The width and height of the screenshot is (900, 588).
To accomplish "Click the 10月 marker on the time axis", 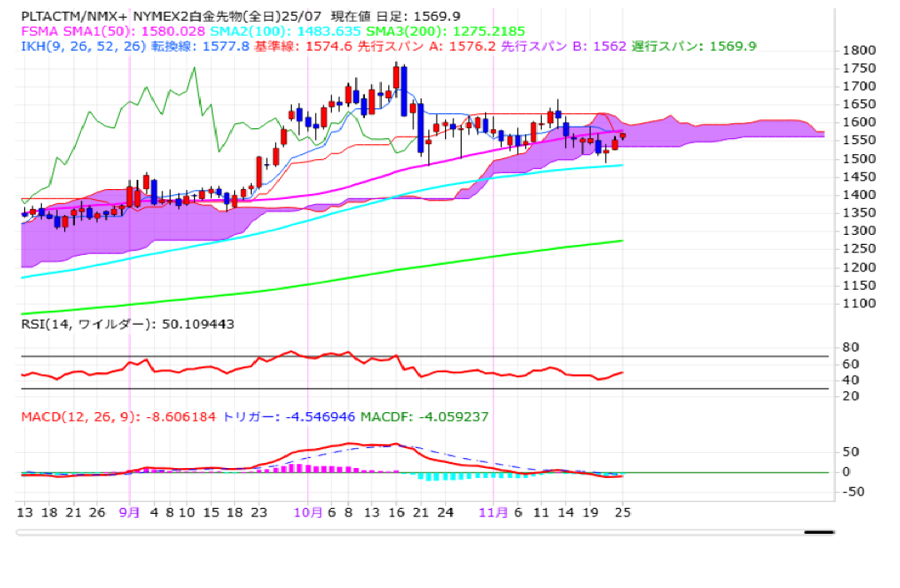I will click(x=307, y=513).
